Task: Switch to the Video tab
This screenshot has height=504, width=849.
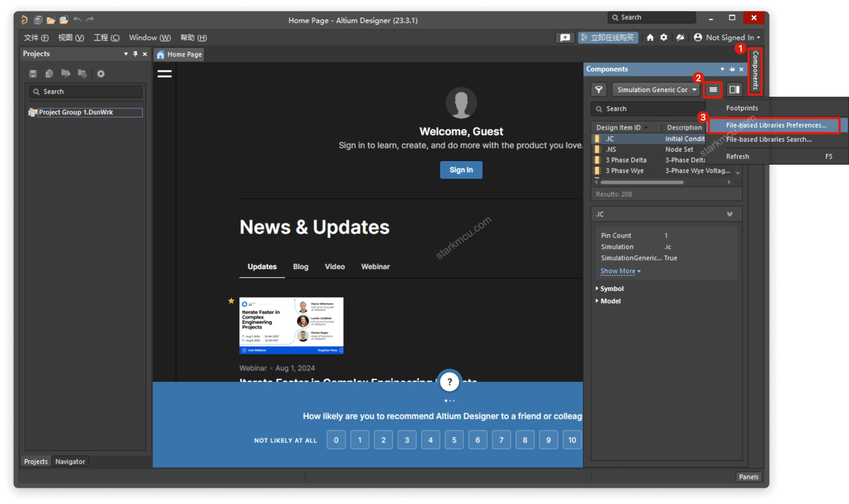Action: (335, 266)
